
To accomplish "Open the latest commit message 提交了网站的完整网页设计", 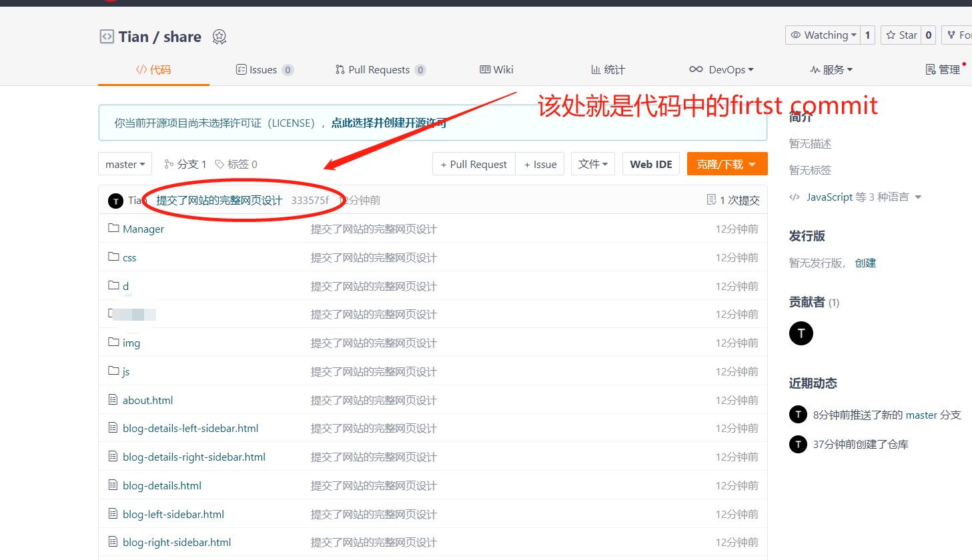I will pos(219,200).
